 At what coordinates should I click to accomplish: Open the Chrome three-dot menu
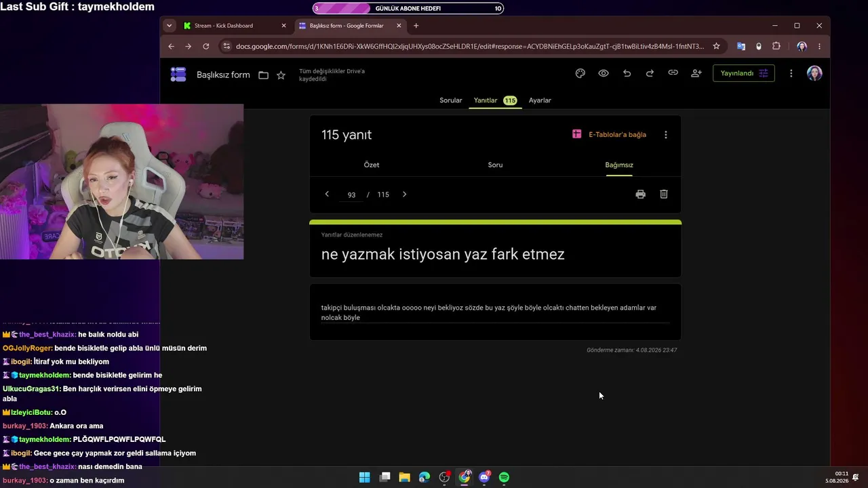819,46
